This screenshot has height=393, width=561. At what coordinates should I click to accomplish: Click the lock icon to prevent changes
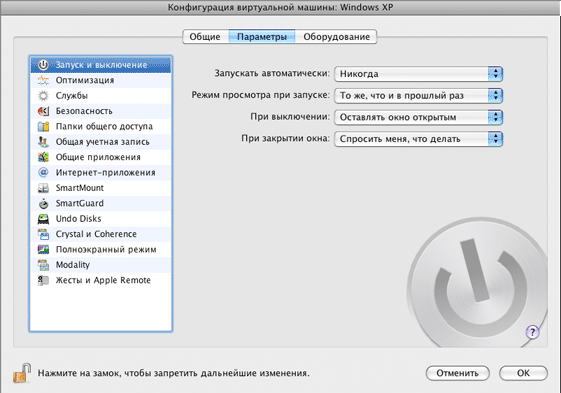tap(22, 373)
